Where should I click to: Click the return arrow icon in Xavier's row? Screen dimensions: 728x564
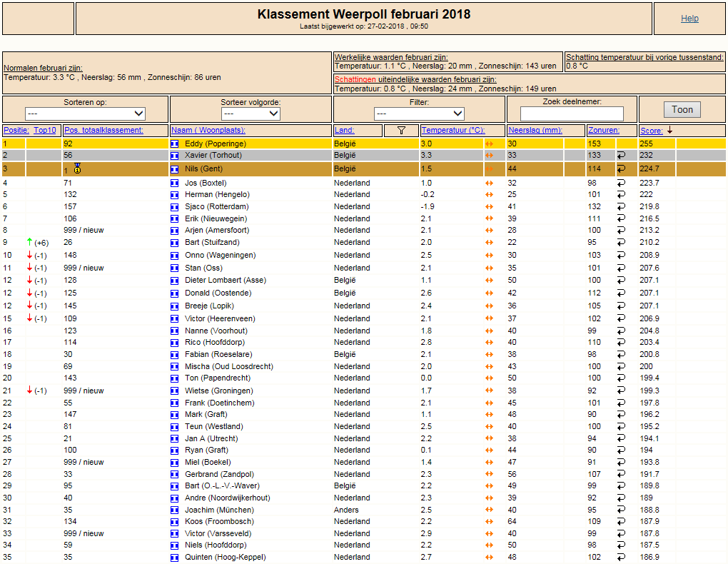(x=621, y=155)
